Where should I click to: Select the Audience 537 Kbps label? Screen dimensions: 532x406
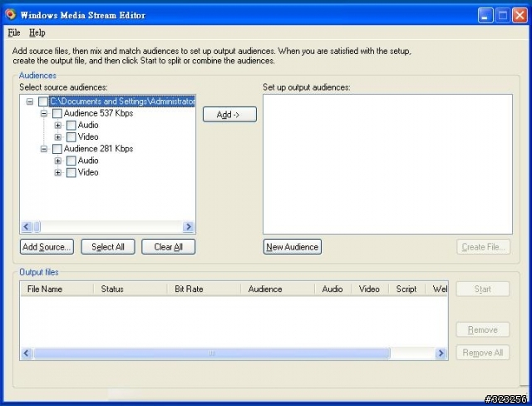(98, 113)
